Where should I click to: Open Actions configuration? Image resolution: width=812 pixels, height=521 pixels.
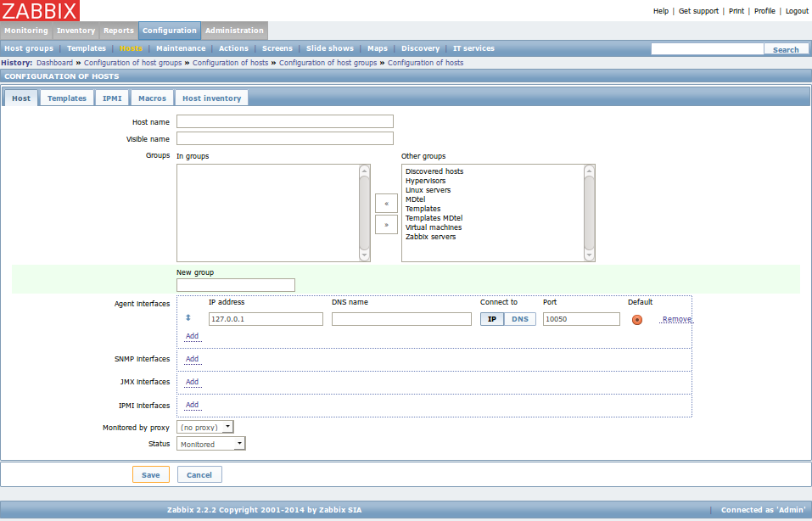point(233,48)
